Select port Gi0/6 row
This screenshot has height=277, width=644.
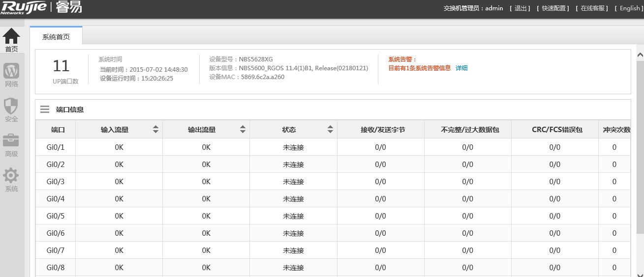point(333,233)
